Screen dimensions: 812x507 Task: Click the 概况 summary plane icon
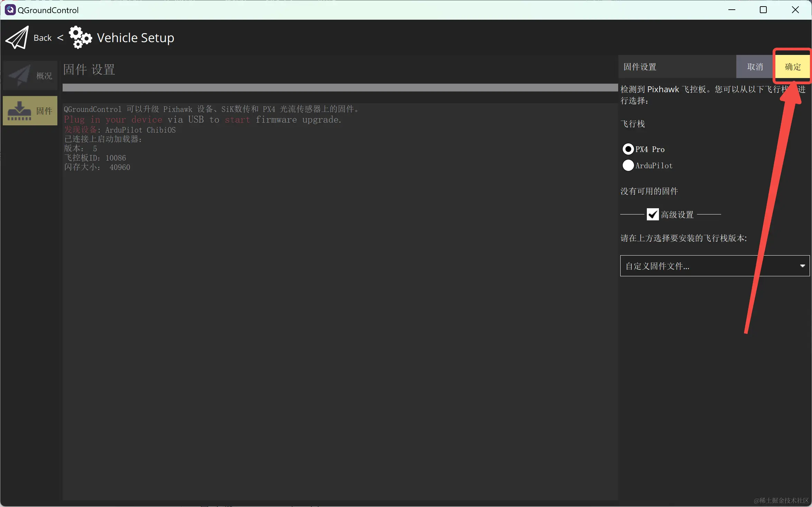click(19, 76)
